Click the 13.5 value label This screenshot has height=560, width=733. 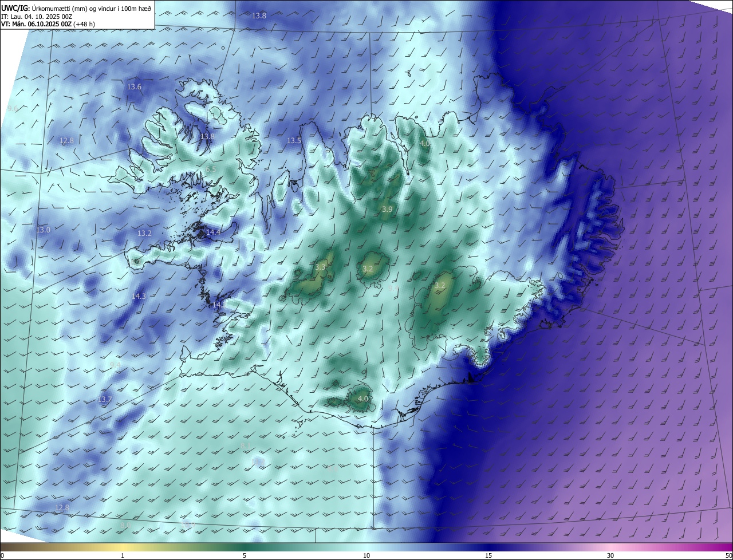pos(294,141)
